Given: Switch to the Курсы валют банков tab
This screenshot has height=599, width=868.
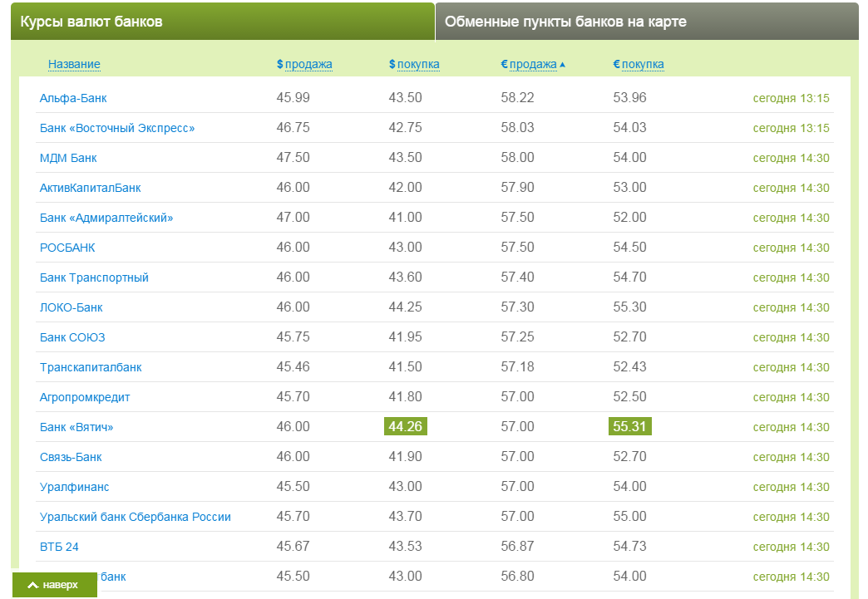Looking at the screenshot, I should (223, 22).
